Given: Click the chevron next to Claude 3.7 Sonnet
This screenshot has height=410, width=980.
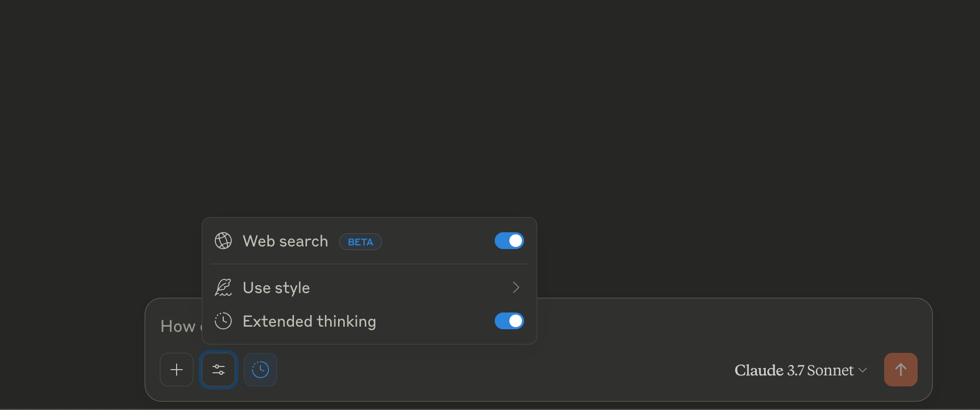Looking at the screenshot, I should (x=863, y=370).
